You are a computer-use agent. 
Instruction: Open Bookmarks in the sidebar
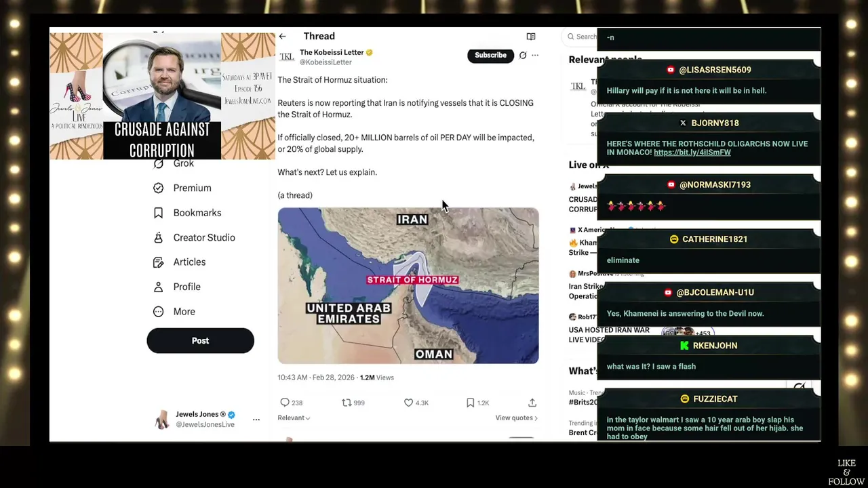click(197, 213)
